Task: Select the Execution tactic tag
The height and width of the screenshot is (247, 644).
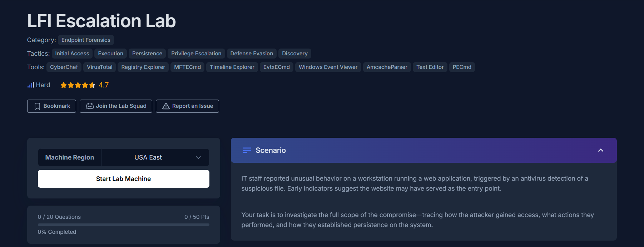Action: pos(110,54)
